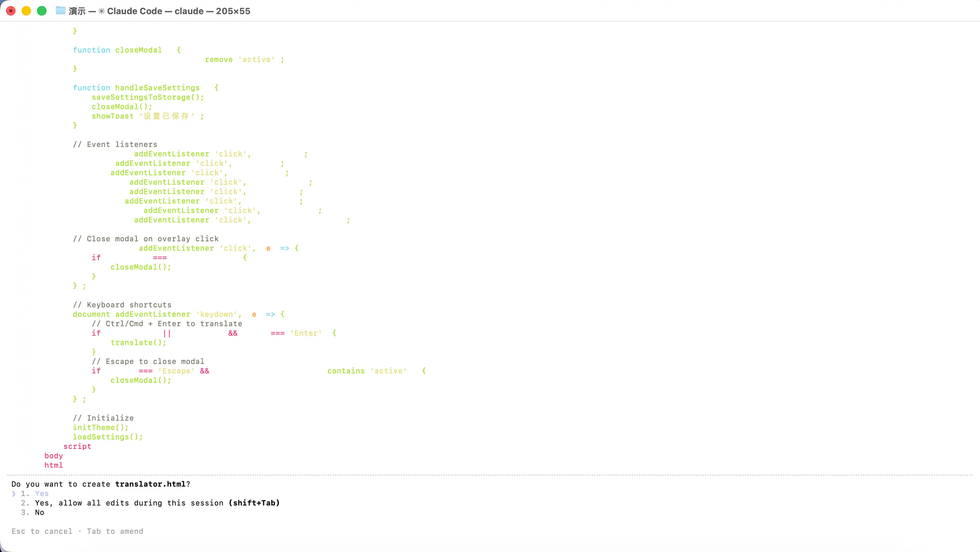Select 'Yes, allow all edits during this session'

[129, 503]
